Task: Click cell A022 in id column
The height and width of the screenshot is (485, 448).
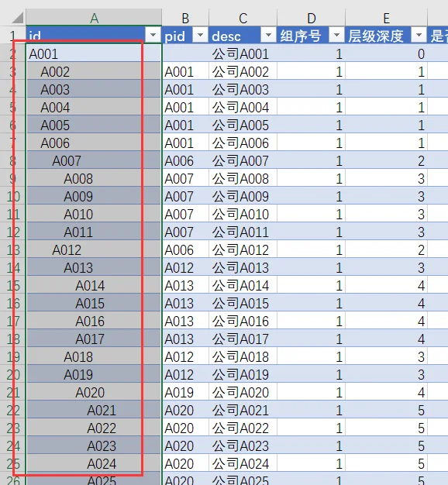Action: tap(94, 428)
